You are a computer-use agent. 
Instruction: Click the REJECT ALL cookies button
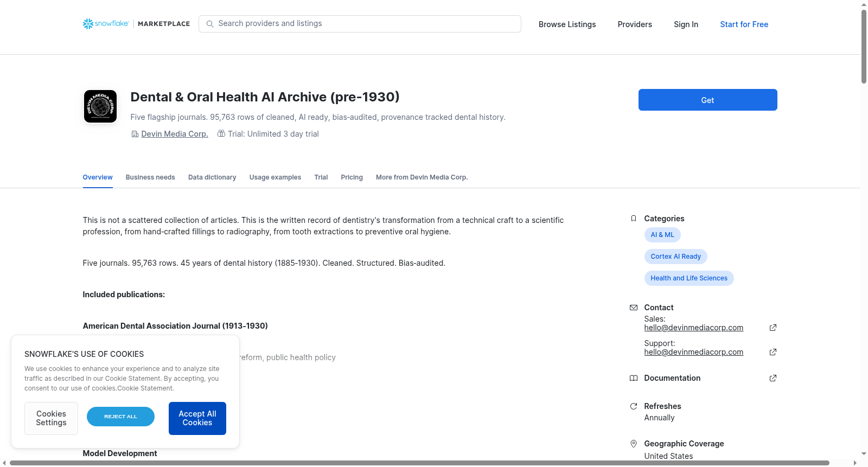120,417
